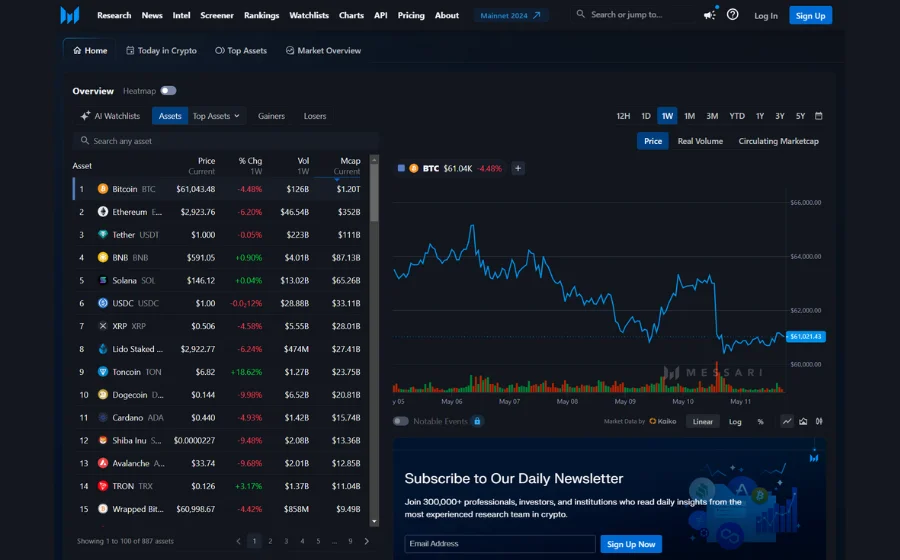The height and width of the screenshot is (560, 900).
Task: Switch to line chart type icon
Action: [x=786, y=421]
